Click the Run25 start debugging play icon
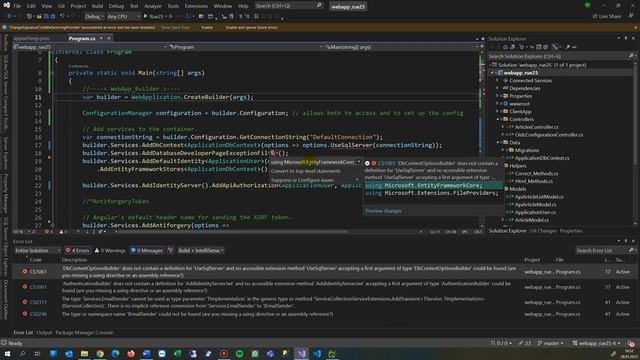Screen dimensions: 640x360 click(145, 16)
